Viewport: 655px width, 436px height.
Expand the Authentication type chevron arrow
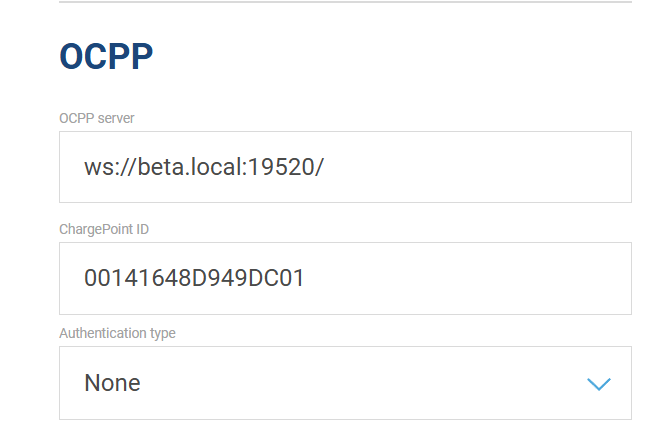599,384
